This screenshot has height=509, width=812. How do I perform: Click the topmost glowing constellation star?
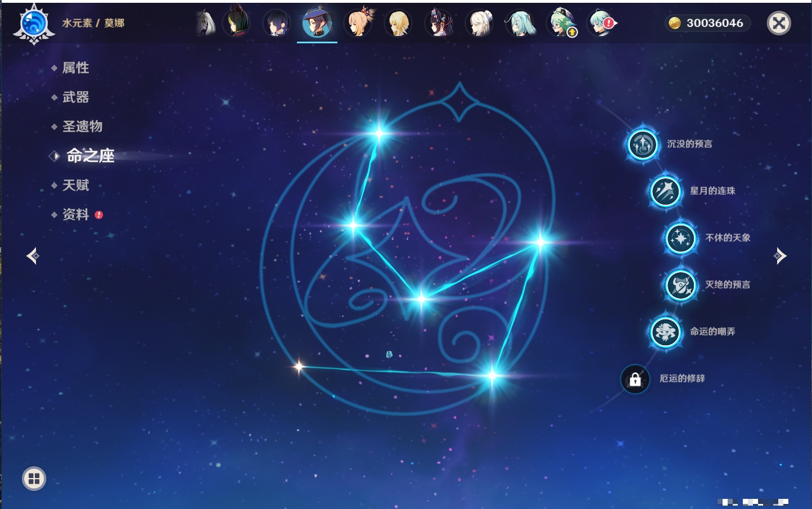point(380,133)
